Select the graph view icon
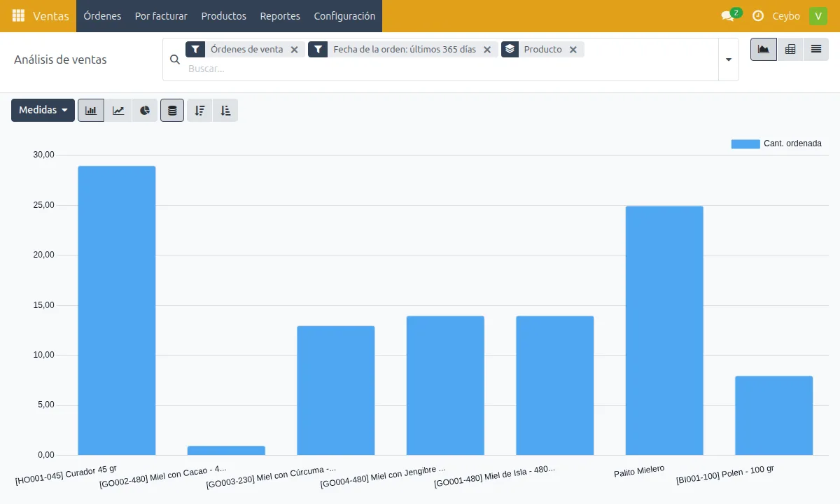840x504 pixels. [x=764, y=49]
